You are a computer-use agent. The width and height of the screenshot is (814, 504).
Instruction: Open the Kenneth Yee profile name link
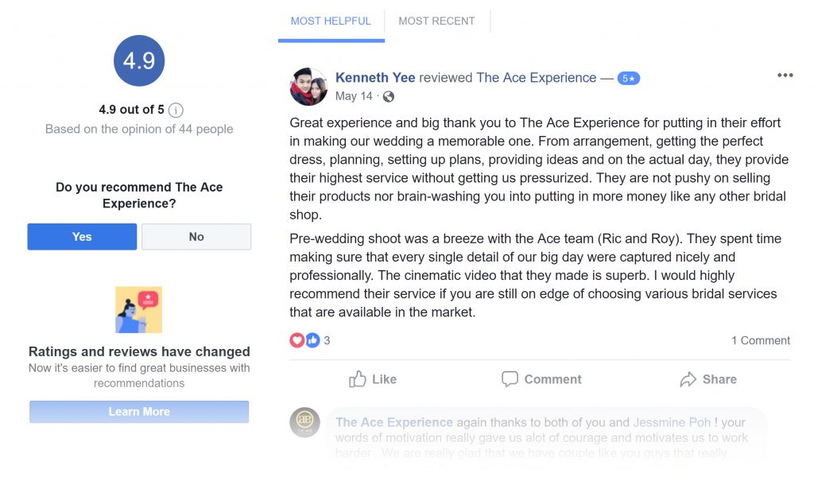point(375,78)
